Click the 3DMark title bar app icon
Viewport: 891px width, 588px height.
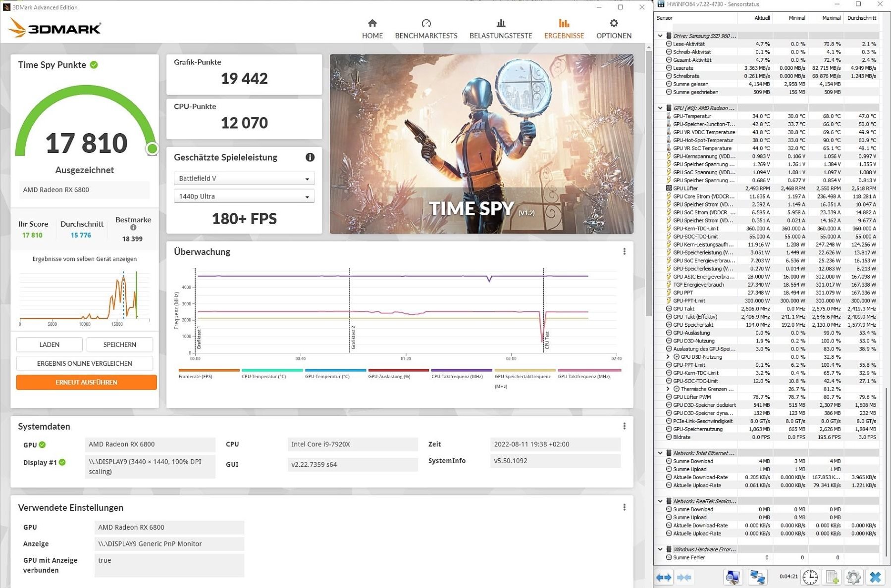pos(6,7)
